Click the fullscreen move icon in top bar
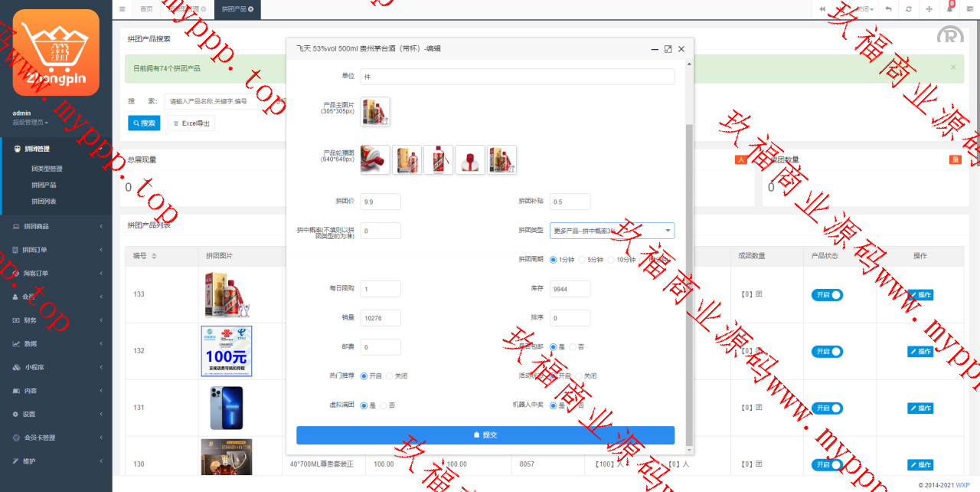The height and width of the screenshot is (492, 980). (929, 9)
